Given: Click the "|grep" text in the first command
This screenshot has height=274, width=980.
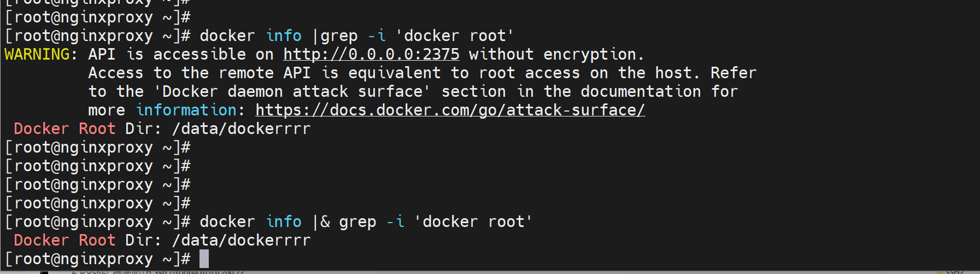Looking at the screenshot, I should 335,36.
